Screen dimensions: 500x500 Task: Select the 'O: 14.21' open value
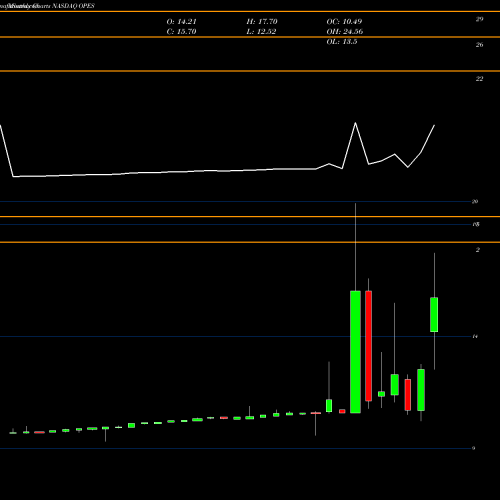(182, 22)
